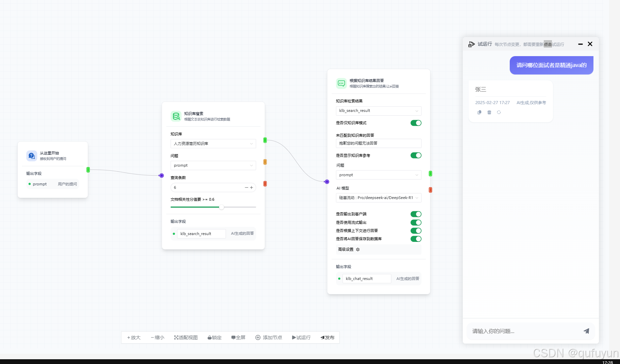Click 知识库搜索 node title
The height and width of the screenshot is (364, 620).
(194, 114)
